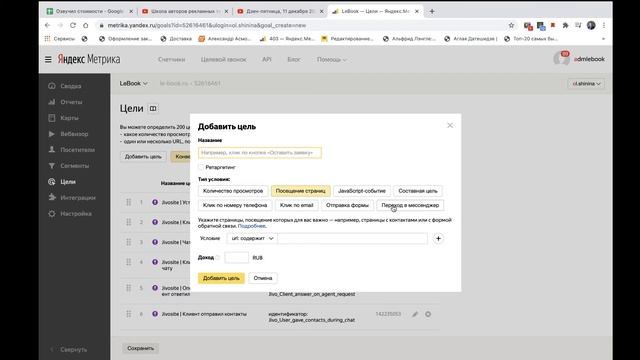Screen dimensions: 640x360
Task: Click the round icon after the pencil in row 6
Action: (x=428, y=314)
